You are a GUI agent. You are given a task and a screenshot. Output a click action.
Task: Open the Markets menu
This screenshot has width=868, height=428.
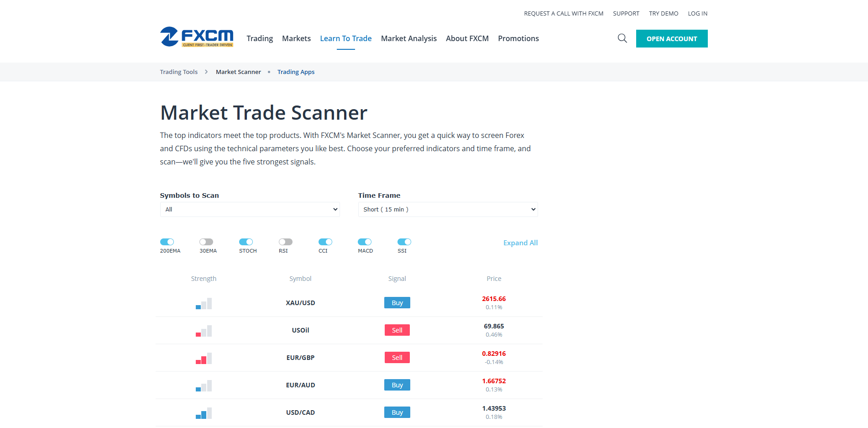(296, 38)
